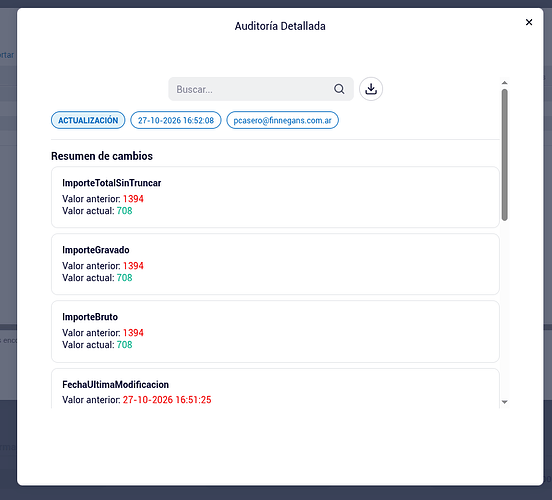Click ImporteTotalSinTruncar current value 708

pyautogui.click(x=124, y=211)
